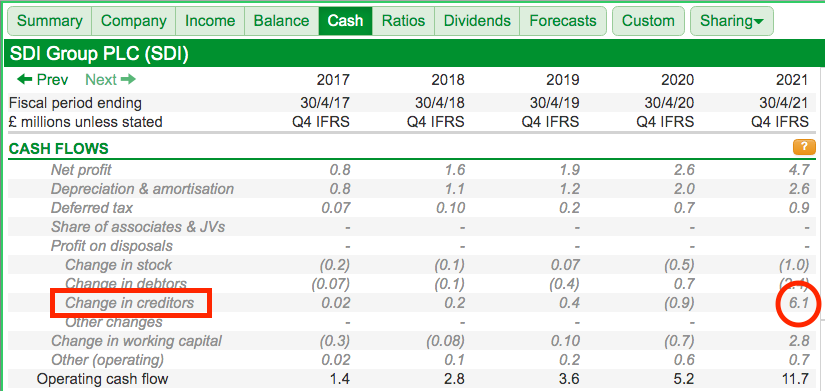Click the Prev left arrow icon
Screen dimensions: 825x391
25,79
